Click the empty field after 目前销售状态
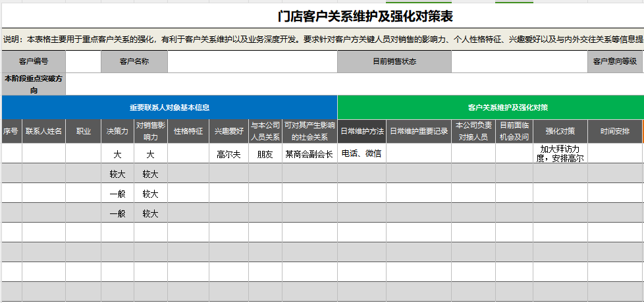Screen dimensions: 644x303 click(x=519, y=62)
